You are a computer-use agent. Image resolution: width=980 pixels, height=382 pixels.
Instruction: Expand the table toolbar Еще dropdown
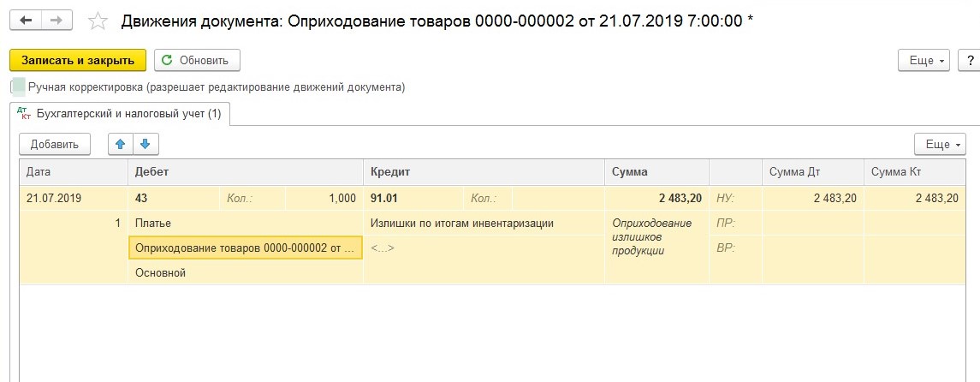[x=940, y=145]
